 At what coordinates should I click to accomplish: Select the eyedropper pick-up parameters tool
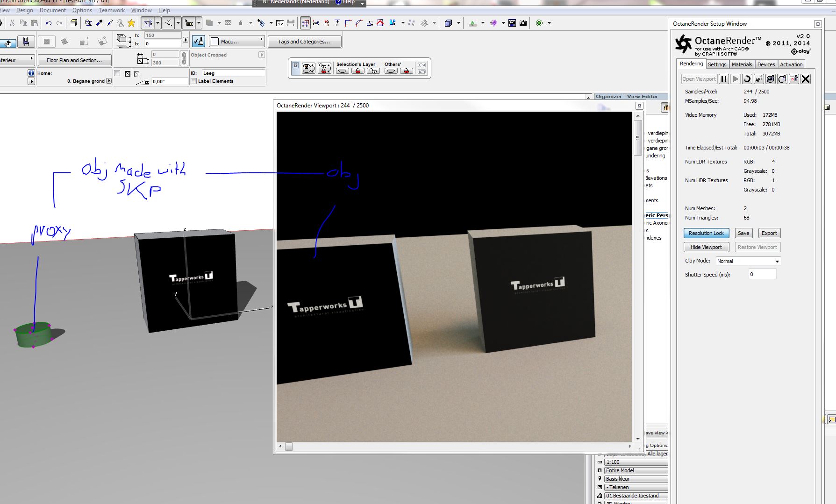click(99, 23)
